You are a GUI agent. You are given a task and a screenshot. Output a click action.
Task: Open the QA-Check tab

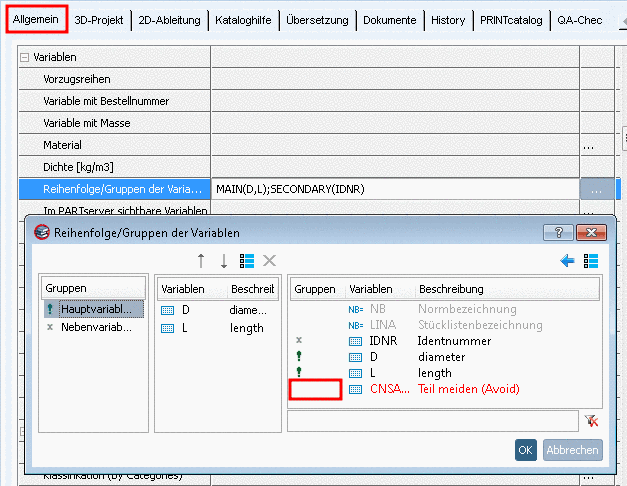580,20
